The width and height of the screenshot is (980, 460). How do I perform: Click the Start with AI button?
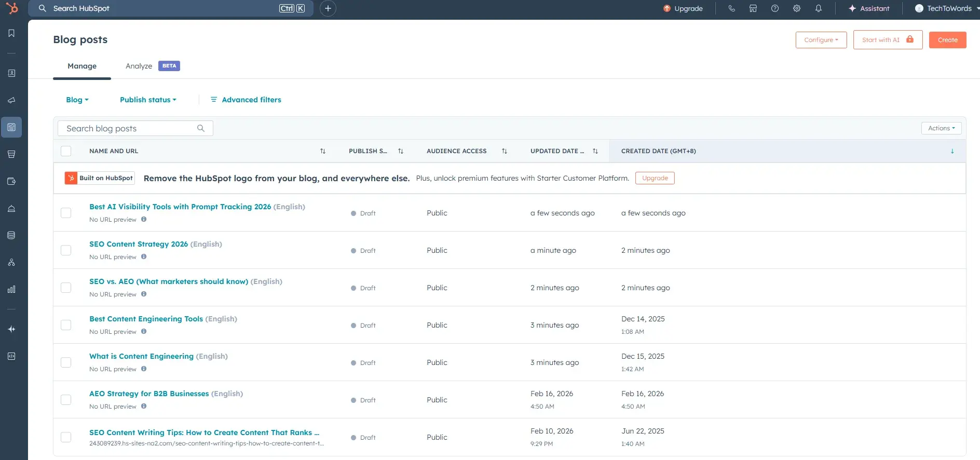[888, 40]
